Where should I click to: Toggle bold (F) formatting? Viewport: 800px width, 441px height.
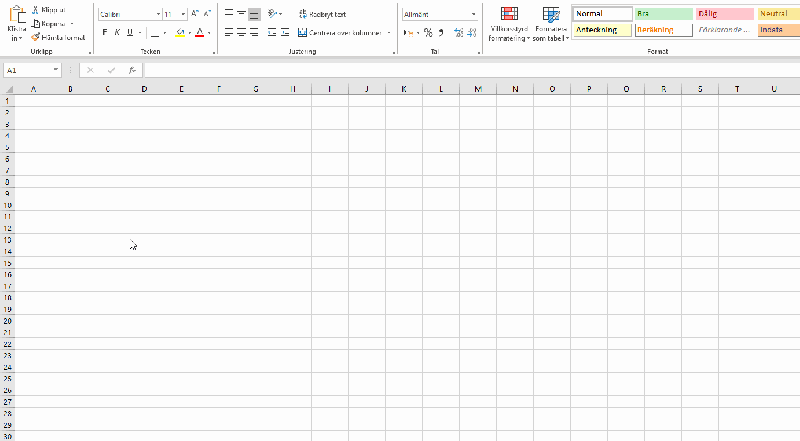click(105, 33)
